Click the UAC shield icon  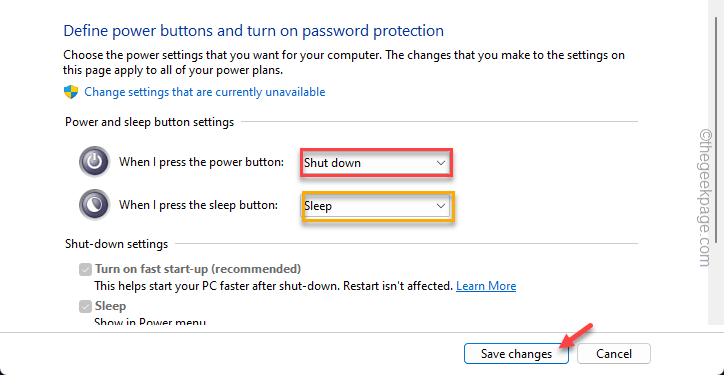click(71, 92)
